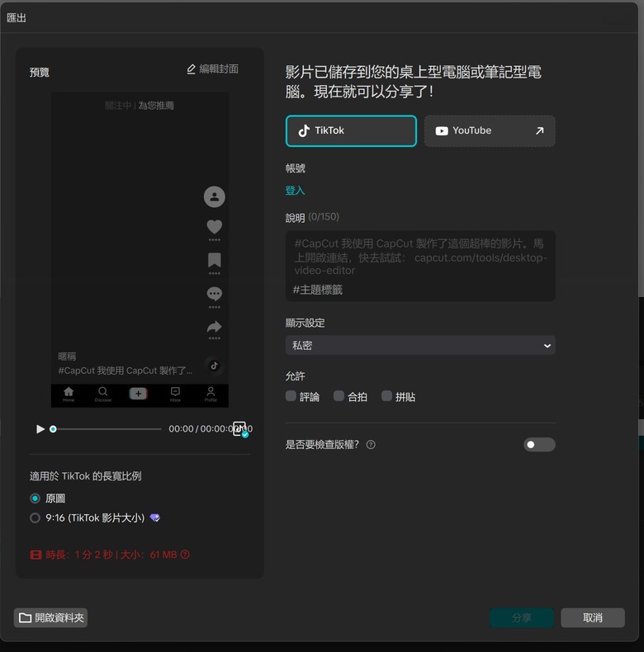The image size is (644, 652).
Task: Click the pencil icon next to 編輯封面
Action: coord(191,69)
